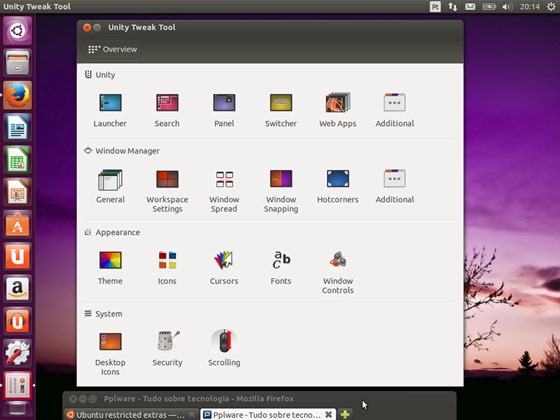
Task: Open a new tab in Firefox
Action: click(345, 414)
